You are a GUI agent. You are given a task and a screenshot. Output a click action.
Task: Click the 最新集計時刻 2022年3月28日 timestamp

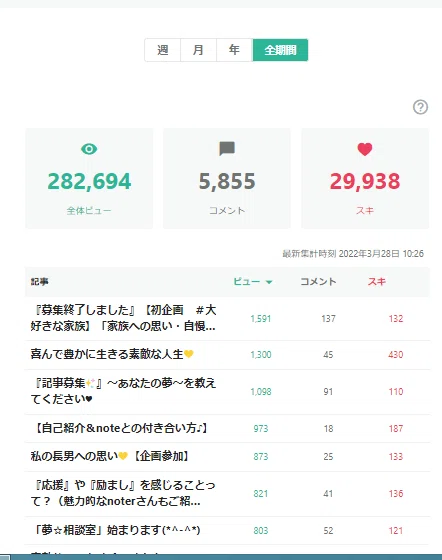click(x=353, y=254)
